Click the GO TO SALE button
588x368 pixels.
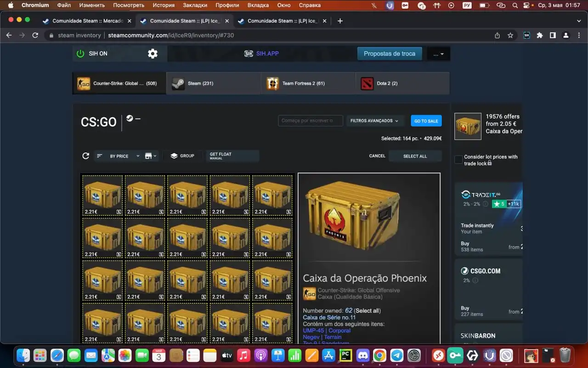pyautogui.click(x=426, y=121)
